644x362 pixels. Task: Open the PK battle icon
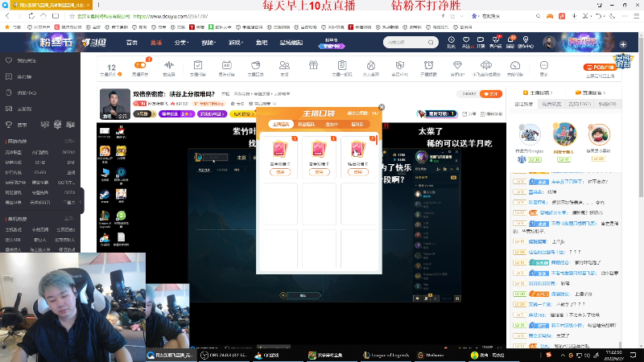point(399,65)
